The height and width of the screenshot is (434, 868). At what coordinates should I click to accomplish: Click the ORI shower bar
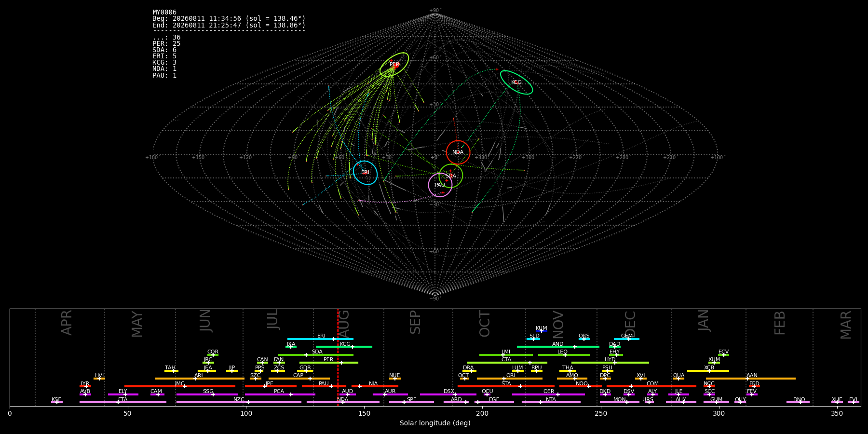tap(510, 379)
